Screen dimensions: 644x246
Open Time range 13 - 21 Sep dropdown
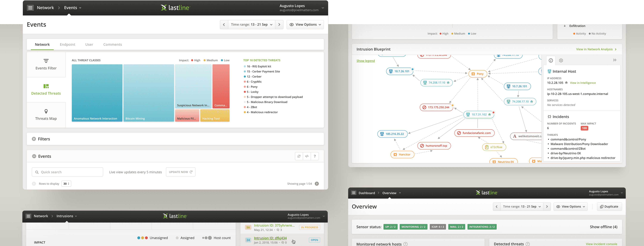click(251, 24)
